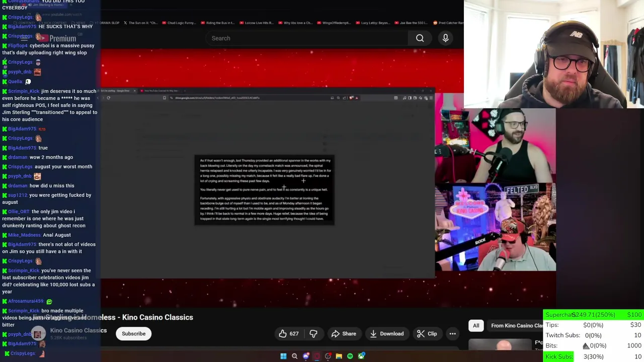This screenshot has width=644, height=362.
Task: Open 'Why libs love a Ch...' bookmark
Action: tap(294, 23)
